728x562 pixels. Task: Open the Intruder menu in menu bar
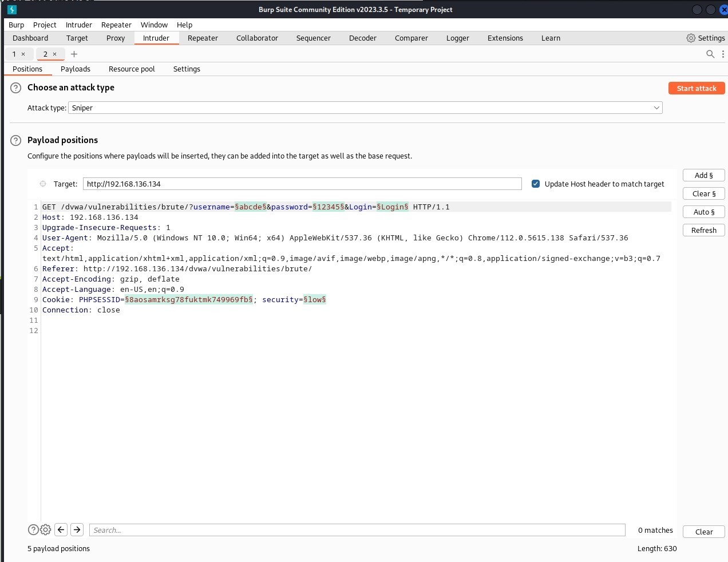coord(79,25)
